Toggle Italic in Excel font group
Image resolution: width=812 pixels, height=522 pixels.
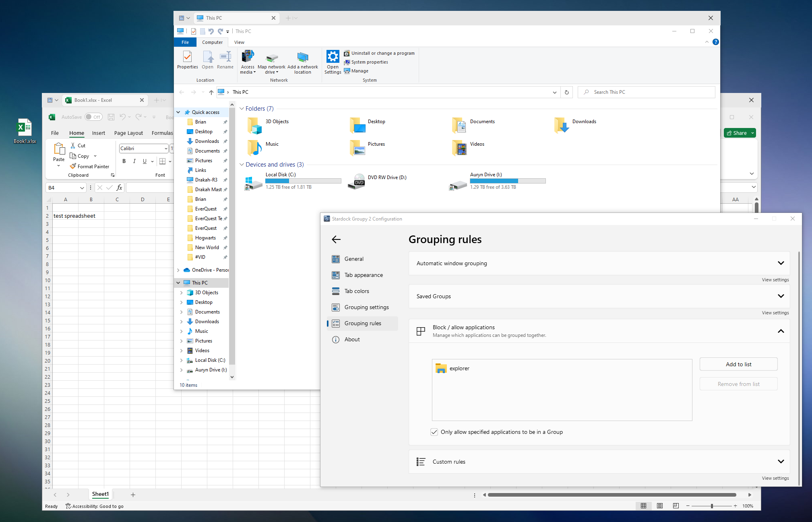coord(134,161)
